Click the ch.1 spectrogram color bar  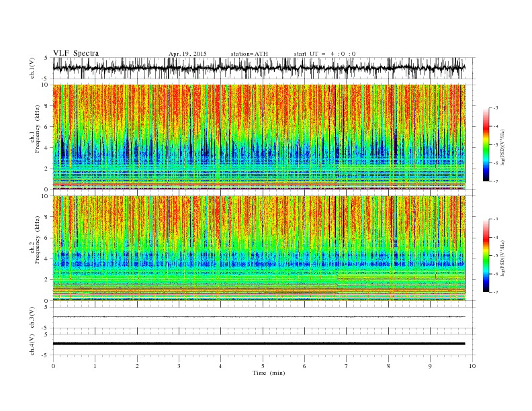tap(486, 144)
